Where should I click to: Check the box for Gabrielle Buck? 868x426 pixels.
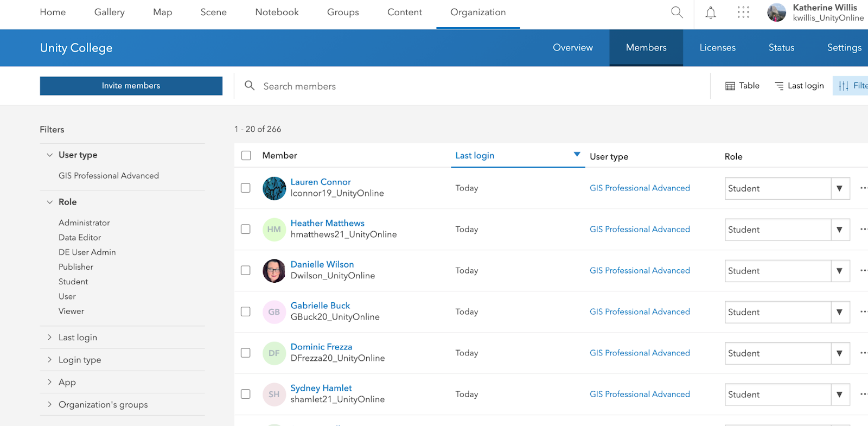click(246, 311)
